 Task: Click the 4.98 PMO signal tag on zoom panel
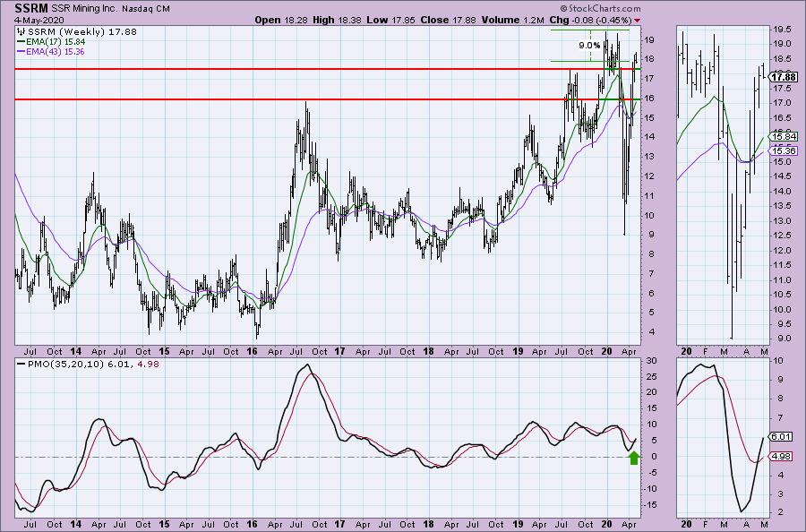(x=781, y=456)
